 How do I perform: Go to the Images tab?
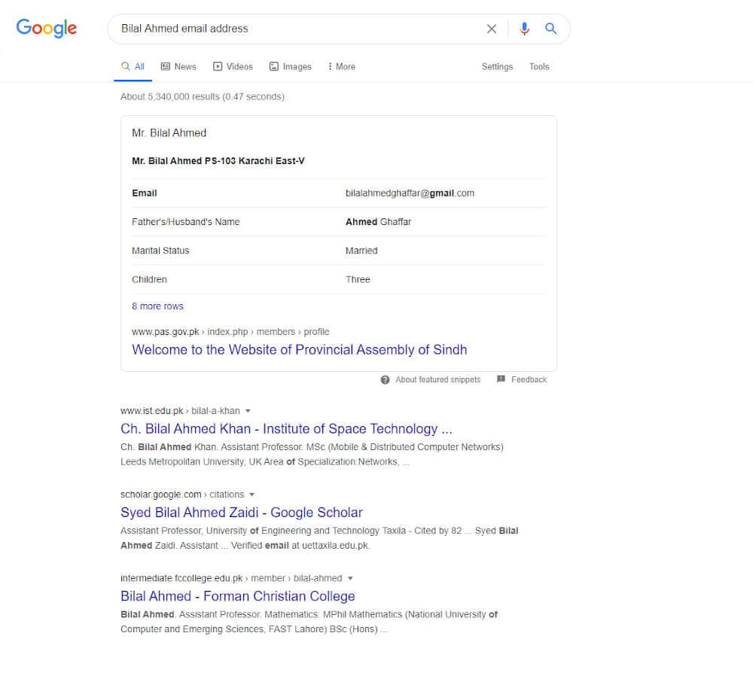tap(290, 66)
